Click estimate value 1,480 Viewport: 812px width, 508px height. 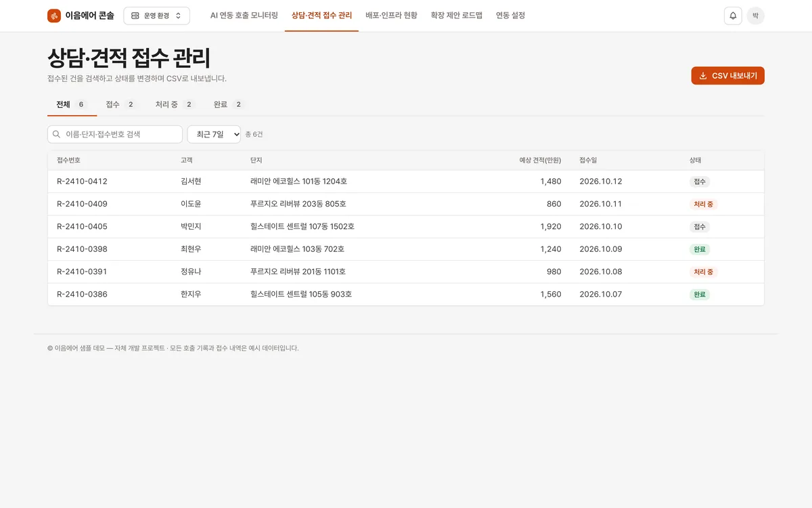551,182
